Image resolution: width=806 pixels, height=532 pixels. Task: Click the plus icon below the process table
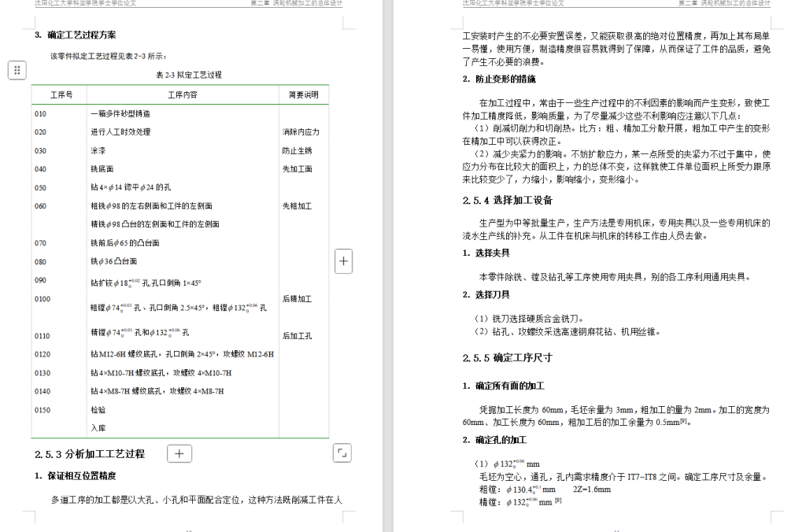click(181, 453)
